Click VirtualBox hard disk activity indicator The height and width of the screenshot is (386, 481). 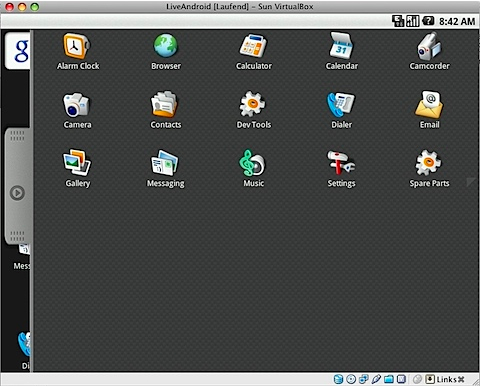pyautogui.click(x=338, y=379)
